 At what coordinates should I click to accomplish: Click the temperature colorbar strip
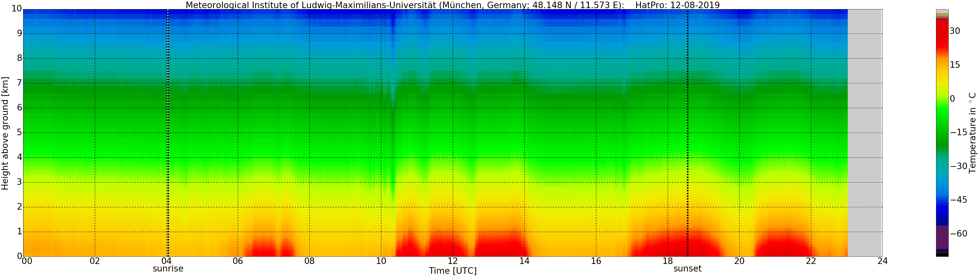pyautogui.click(x=942, y=133)
